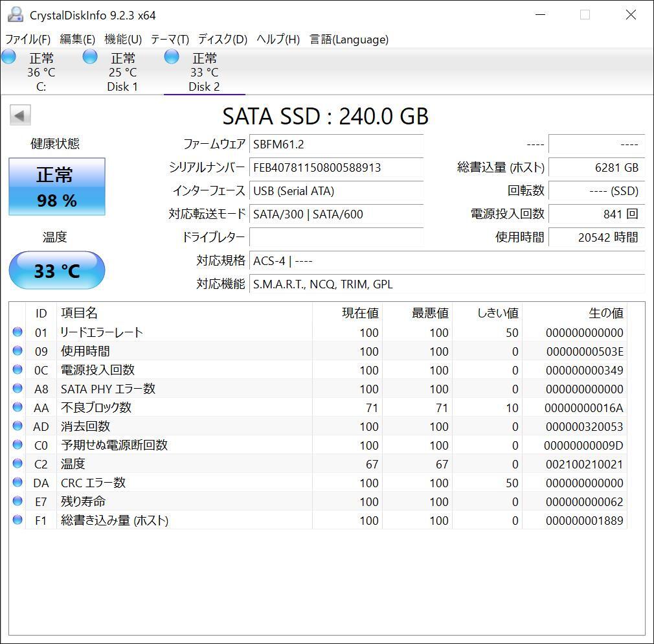This screenshot has height=644, width=654.
Task: Select the Disk 1 status circle
Action: coord(89,56)
